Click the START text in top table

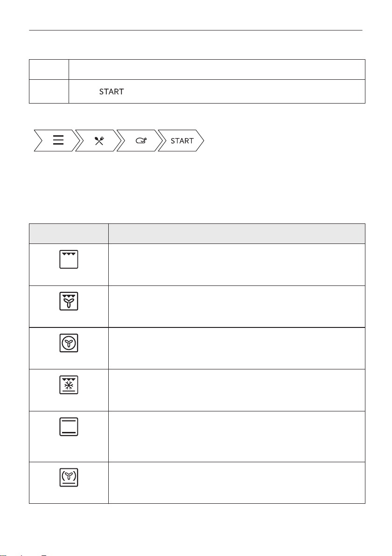[112, 91]
